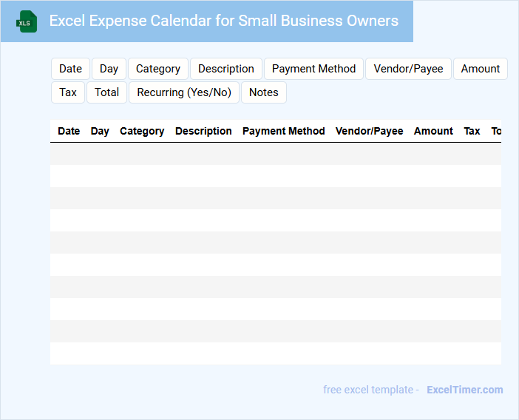Click the Vendor/Payee tag button
The width and height of the screenshot is (519, 420).
(408, 69)
